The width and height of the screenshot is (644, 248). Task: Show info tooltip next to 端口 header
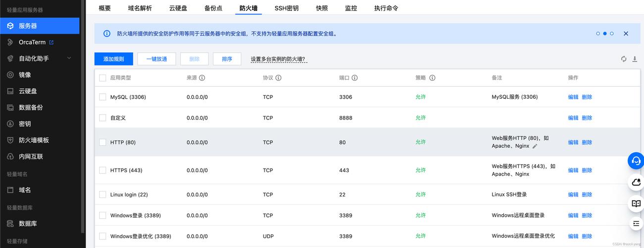pos(355,78)
